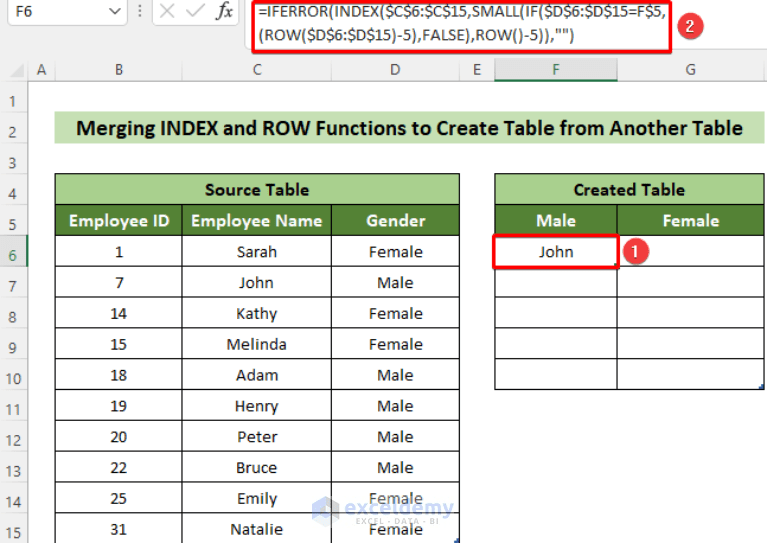The image size is (767, 543).
Task: Select column C header
Action: pyautogui.click(x=257, y=70)
